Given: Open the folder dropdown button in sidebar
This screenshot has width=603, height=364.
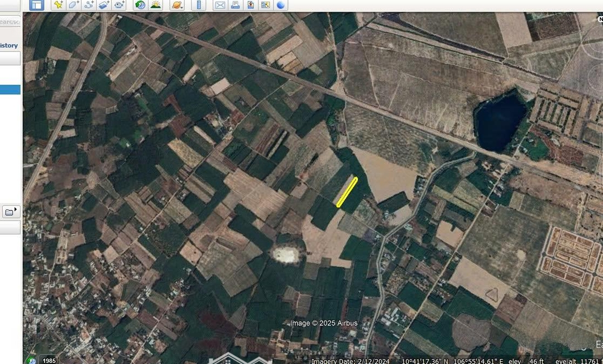Looking at the screenshot, I should [11, 212].
